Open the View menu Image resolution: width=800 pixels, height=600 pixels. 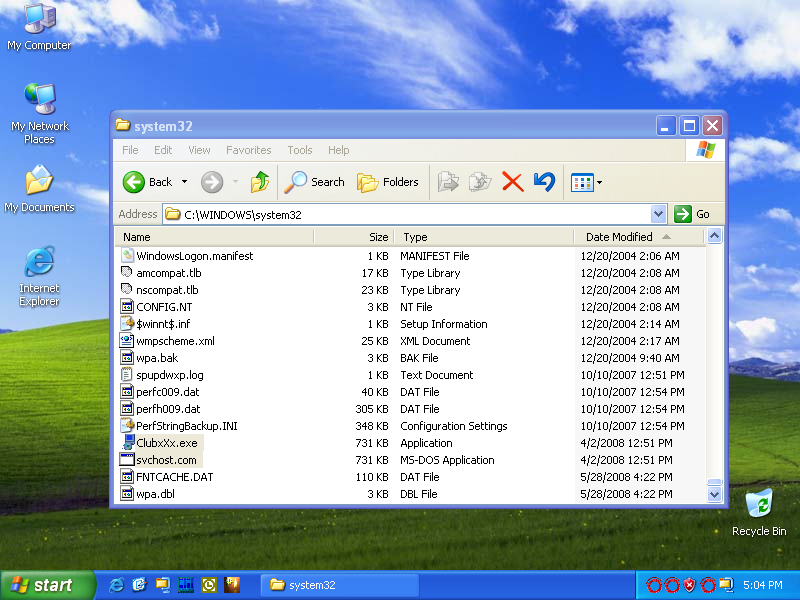coord(199,150)
